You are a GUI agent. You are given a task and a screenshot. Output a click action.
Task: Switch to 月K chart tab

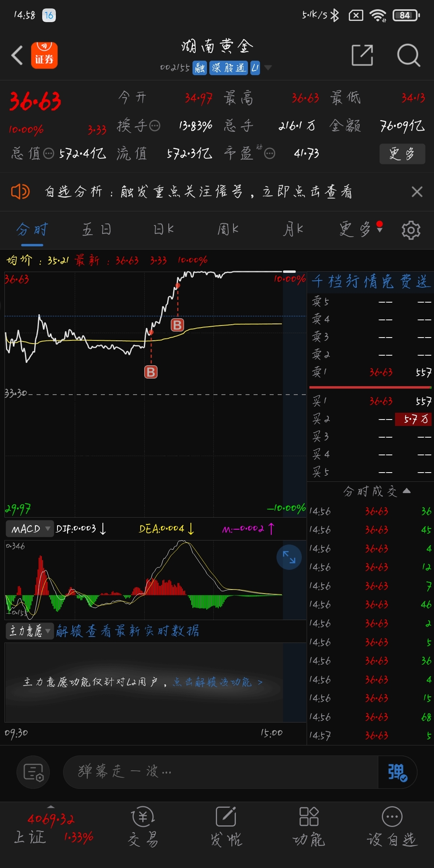(293, 230)
